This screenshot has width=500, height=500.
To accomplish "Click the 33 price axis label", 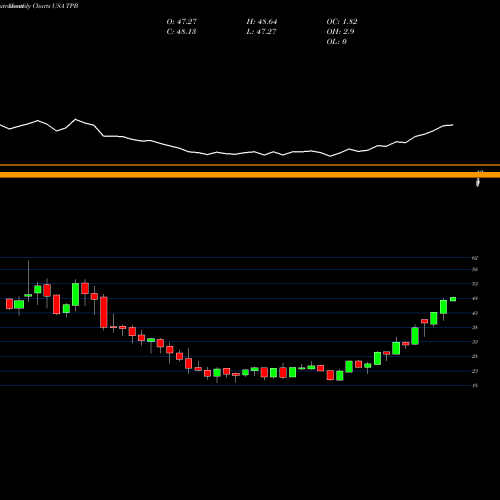I will tap(475, 342).
